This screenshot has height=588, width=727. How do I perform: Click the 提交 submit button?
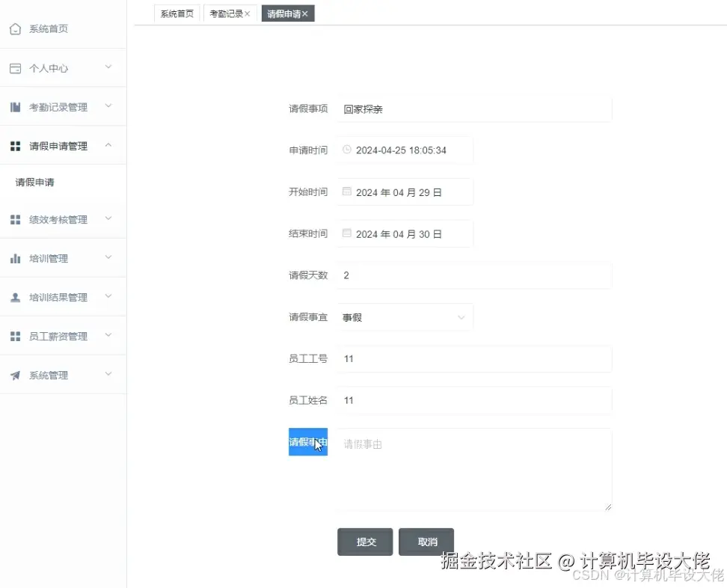pyautogui.click(x=365, y=542)
